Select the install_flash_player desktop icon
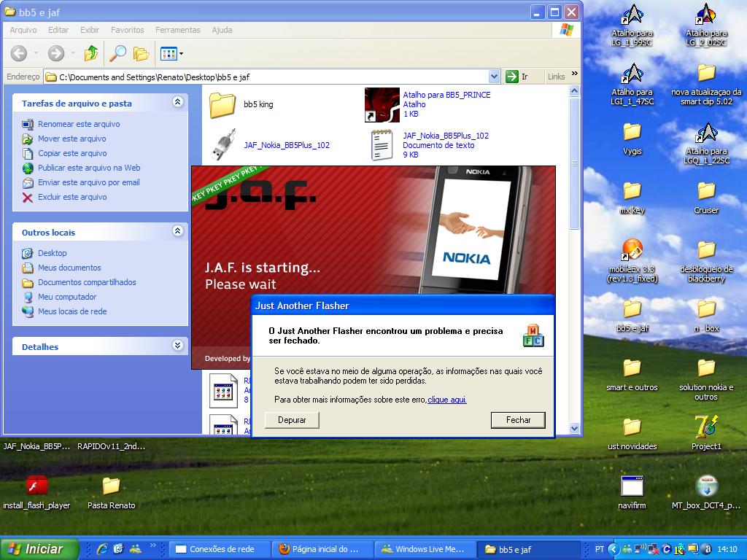The width and height of the screenshot is (747, 560). [x=36, y=492]
